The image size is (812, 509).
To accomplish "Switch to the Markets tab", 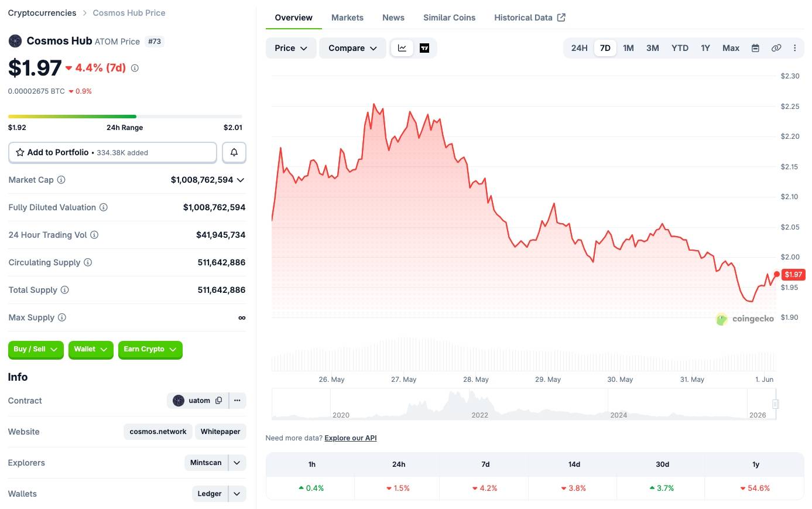I will (347, 18).
